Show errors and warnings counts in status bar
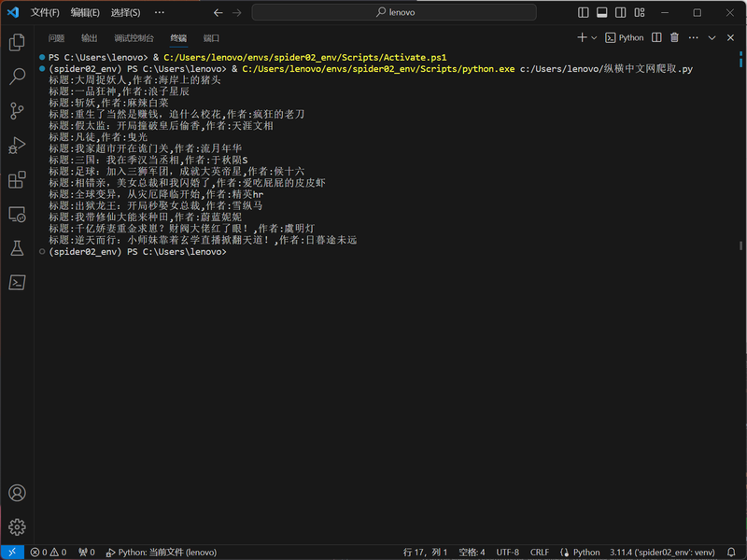The width and height of the screenshot is (747, 560). coord(49,553)
